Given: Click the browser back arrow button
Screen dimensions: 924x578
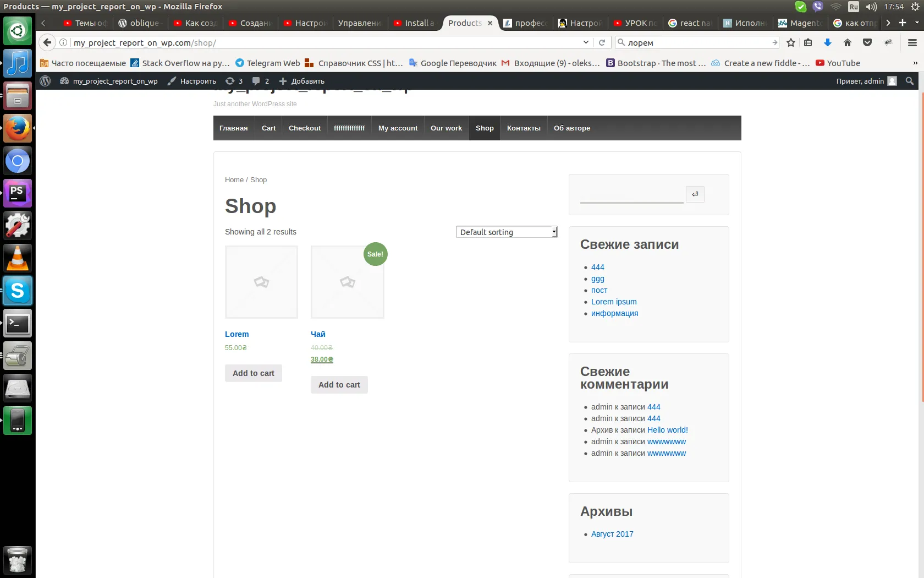Looking at the screenshot, I should 47,42.
